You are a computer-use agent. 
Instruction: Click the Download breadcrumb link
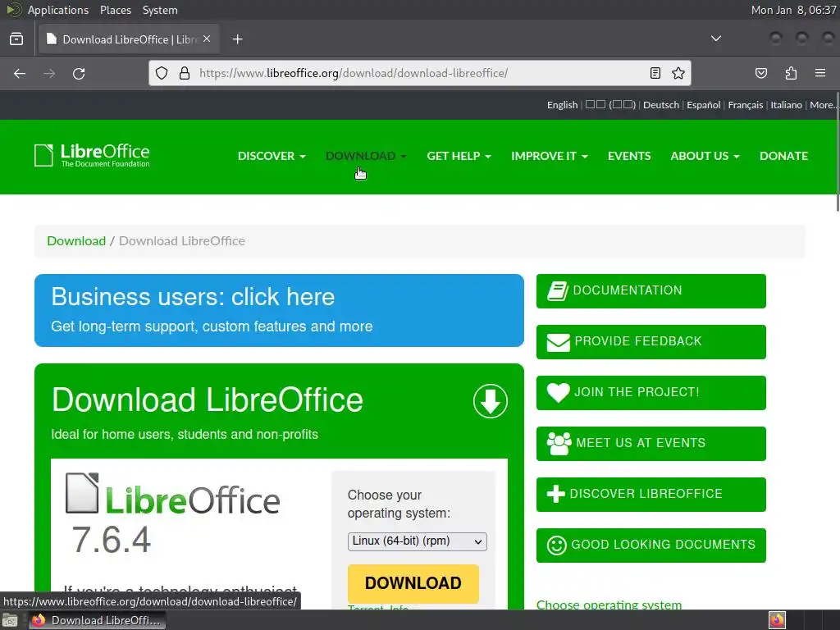tap(76, 241)
